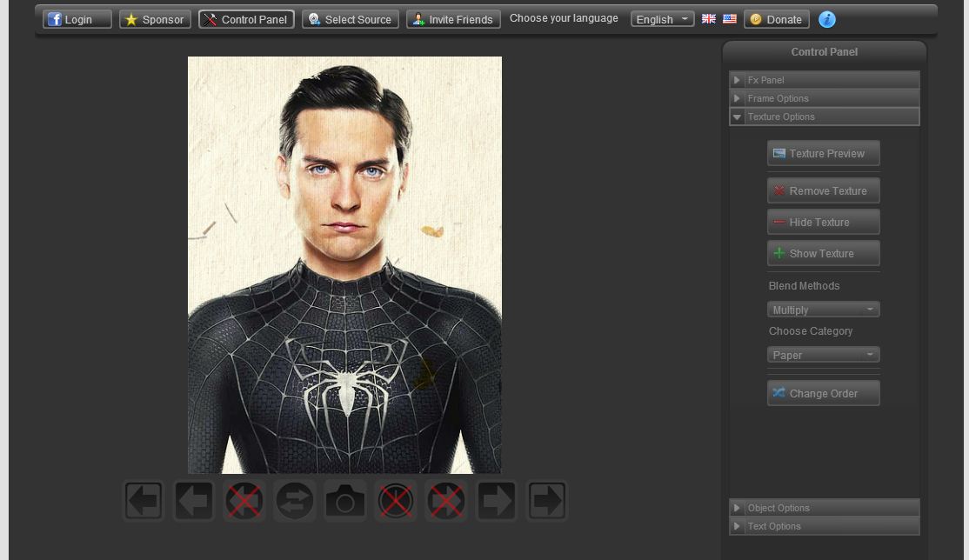This screenshot has width=969, height=560.
Task: Click Remove Texture
Action: coord(823,191)
